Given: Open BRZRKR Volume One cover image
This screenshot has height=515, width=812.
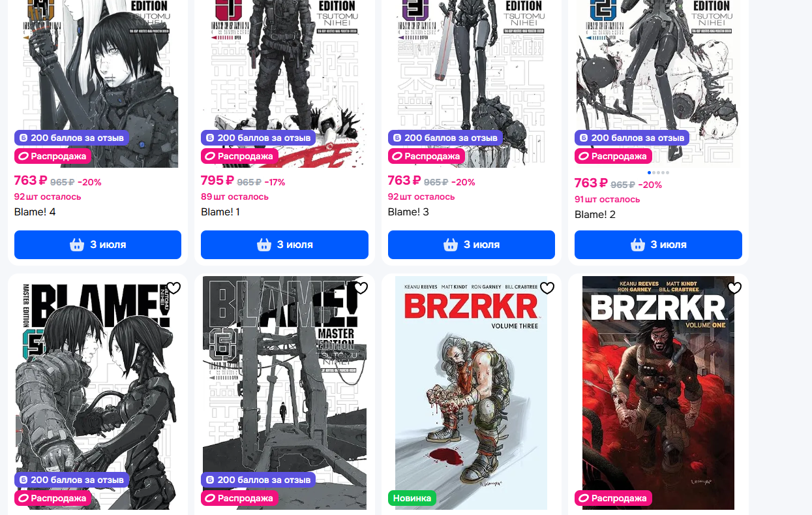Looking at the screenshot, I should click(658, 393).
